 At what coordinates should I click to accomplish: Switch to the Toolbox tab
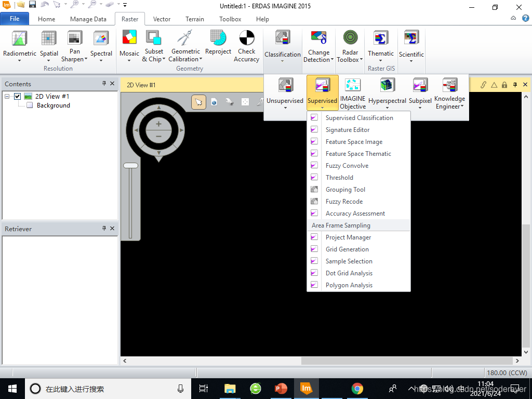[x=230, y=19]
